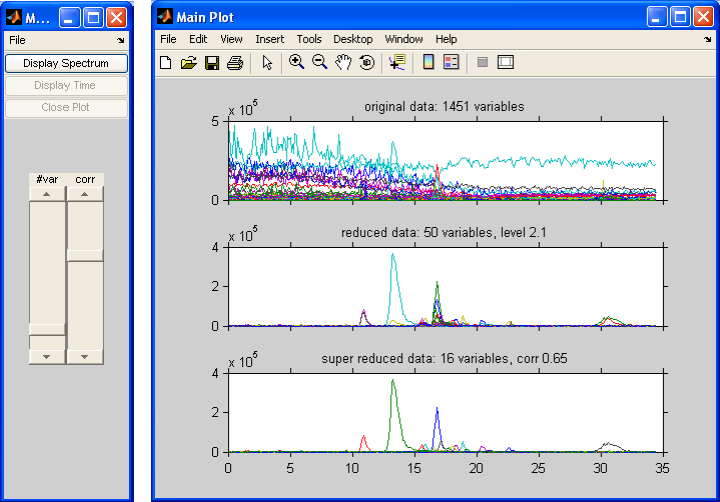Select the Rotate 3D tool
The width and height of the screenshot is (720, 502).
[x=366, y=62]
